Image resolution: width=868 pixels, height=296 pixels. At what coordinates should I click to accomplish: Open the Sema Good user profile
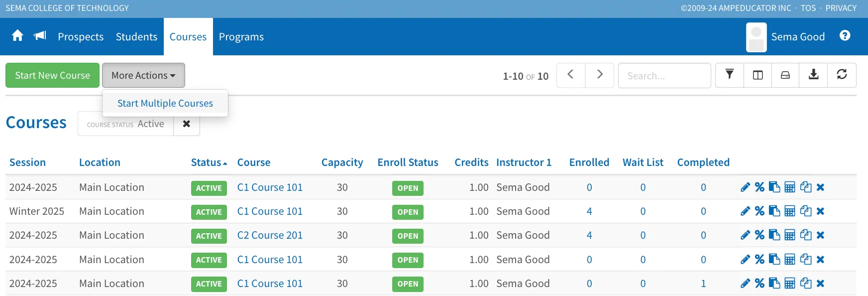point(786,37)
